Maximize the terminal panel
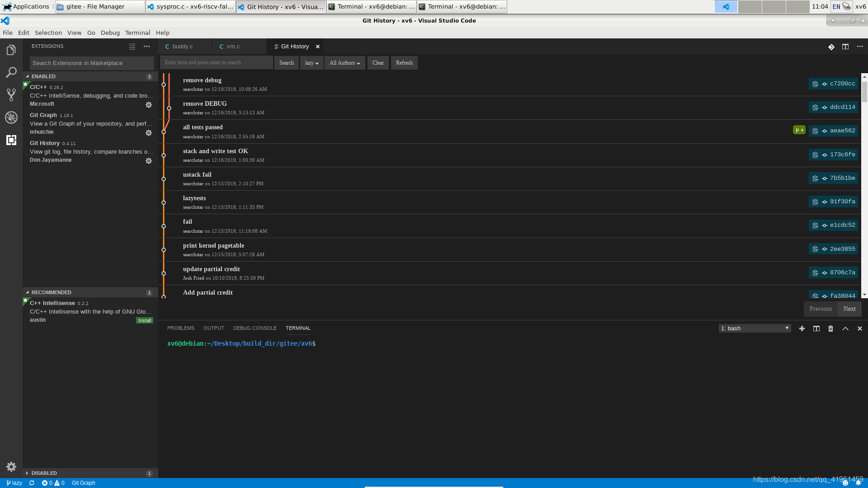The height and width of the screenshot is (488, 868). point(845,328)
